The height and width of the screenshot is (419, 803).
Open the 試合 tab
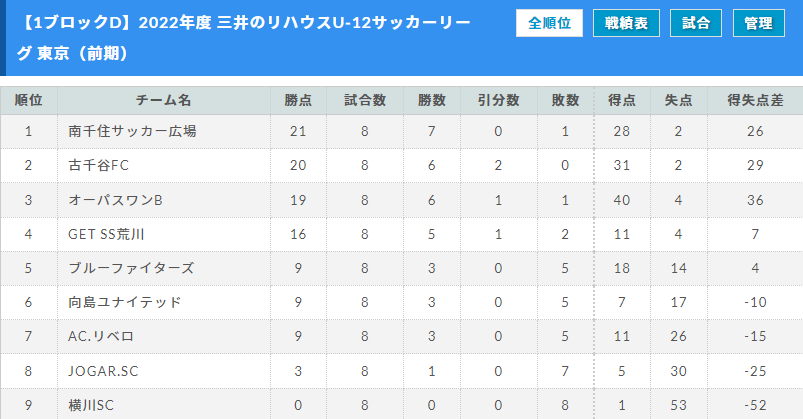[696, 23]
